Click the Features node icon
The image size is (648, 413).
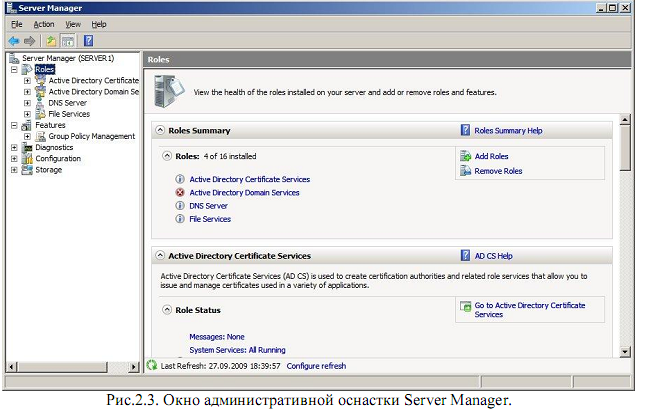27,125
